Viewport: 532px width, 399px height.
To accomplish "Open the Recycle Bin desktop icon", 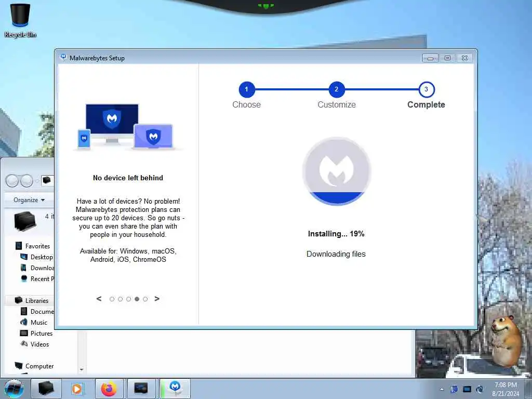I will pyautogui.click(x=20, y=20).
